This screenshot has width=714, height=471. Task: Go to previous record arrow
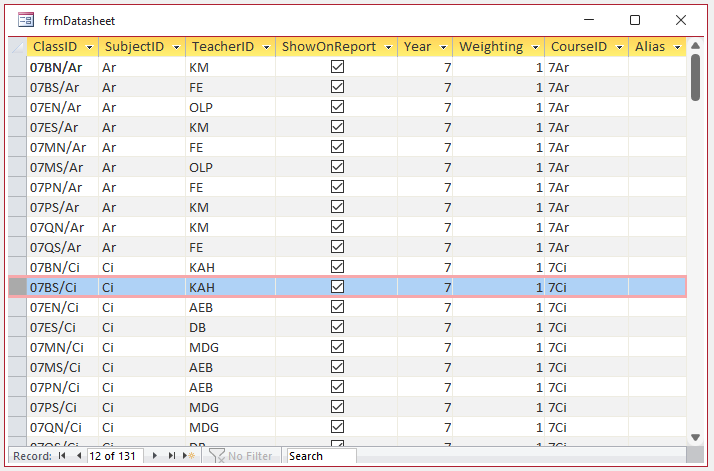click(x=79, y=456)
